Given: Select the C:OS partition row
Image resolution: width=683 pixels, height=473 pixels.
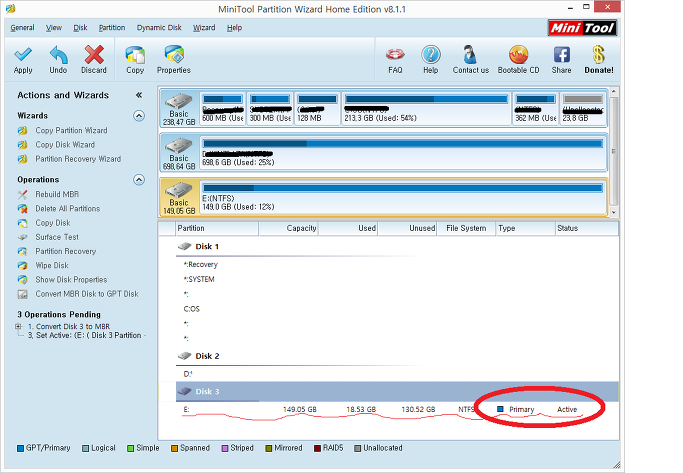Looking at the screenshot, I should click(x=397, y=309).
